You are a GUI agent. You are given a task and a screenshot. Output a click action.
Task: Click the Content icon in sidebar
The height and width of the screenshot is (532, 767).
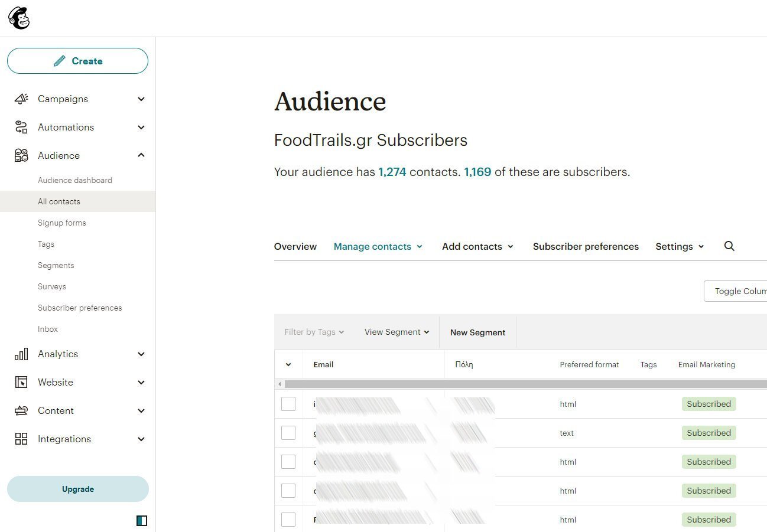[x=21, y=410]
